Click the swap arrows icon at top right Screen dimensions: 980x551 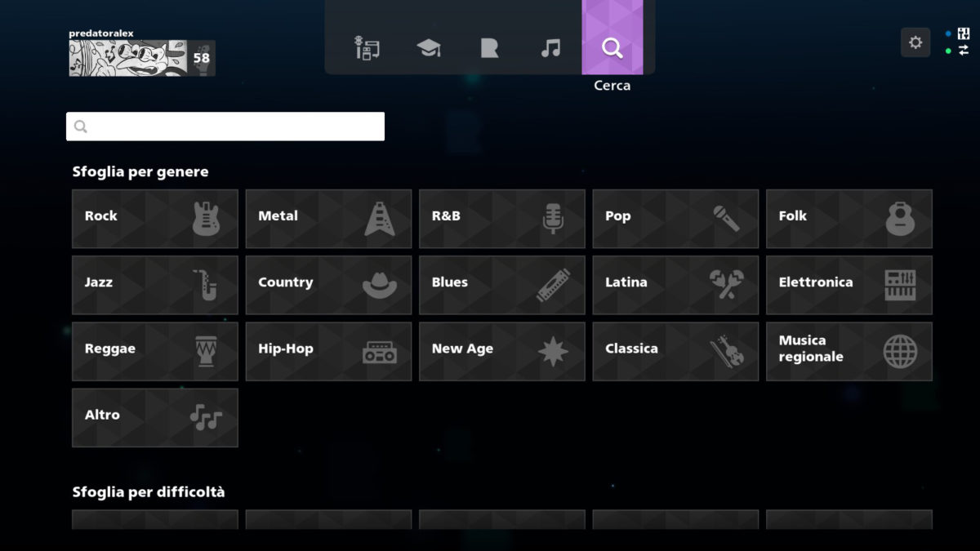point(964,51)
